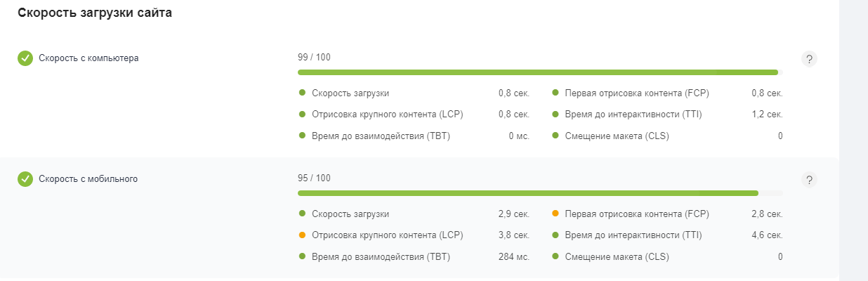
Task: Click orange dot beside mobile Первая отрисовка контента
Action: point(555,214)
